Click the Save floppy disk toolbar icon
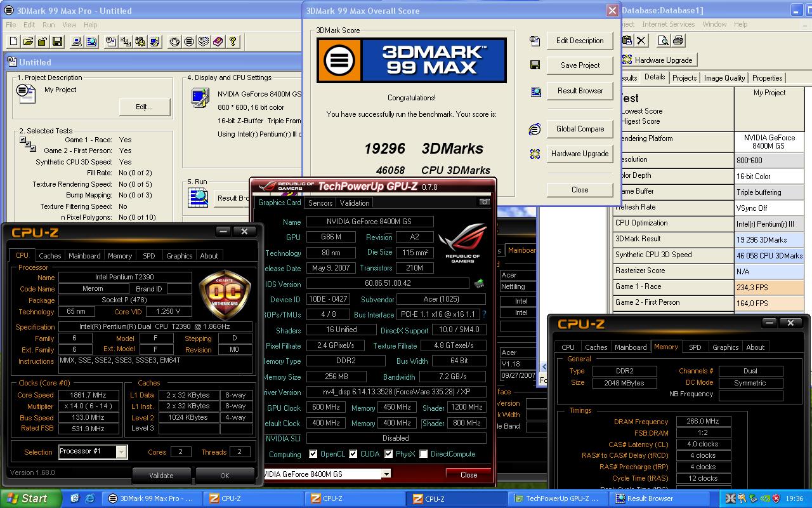This screenshot has height=508, width=812. pyautogui.click(x=57, y=42)
